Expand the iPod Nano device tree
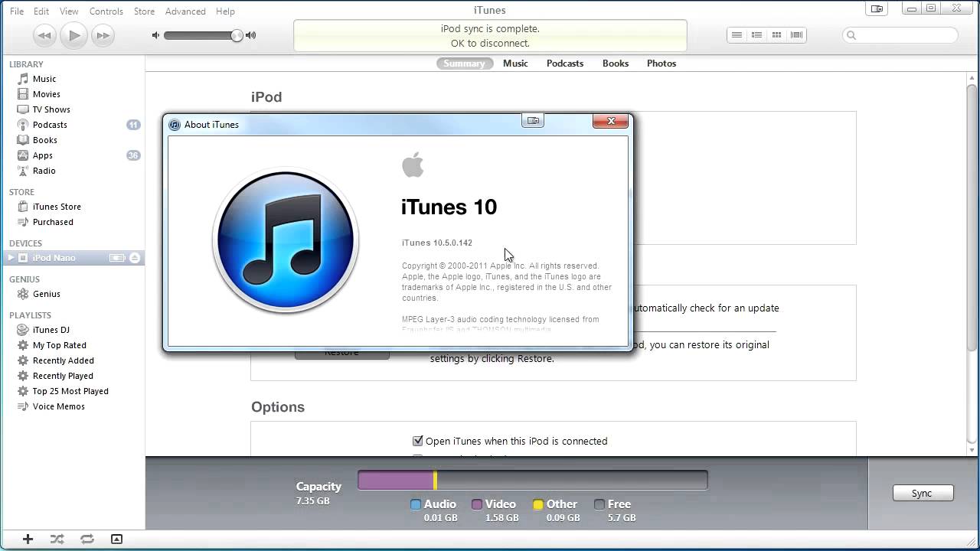 (x=11, y=258)
